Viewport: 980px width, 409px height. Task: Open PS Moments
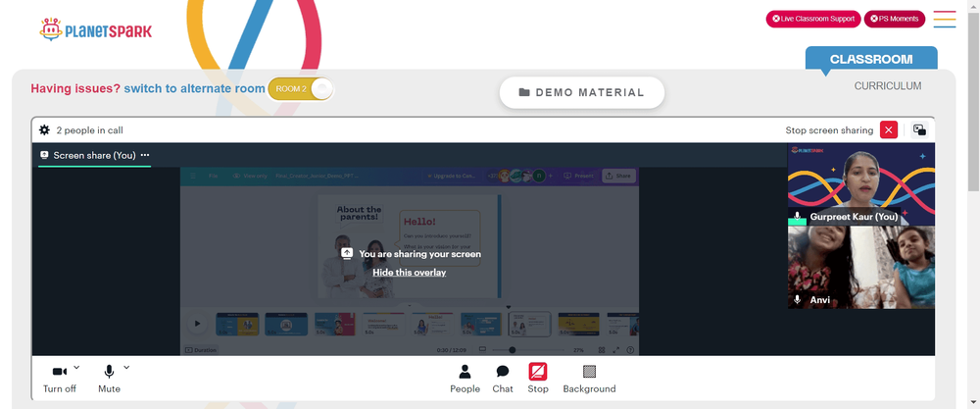pyautogui.click(x=895, y=19)
